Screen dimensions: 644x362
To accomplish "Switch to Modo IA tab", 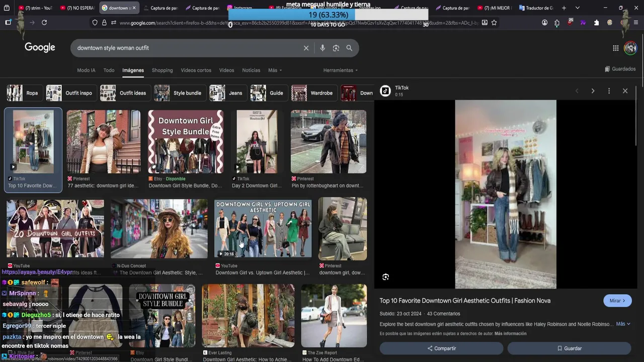I will 86,70.
